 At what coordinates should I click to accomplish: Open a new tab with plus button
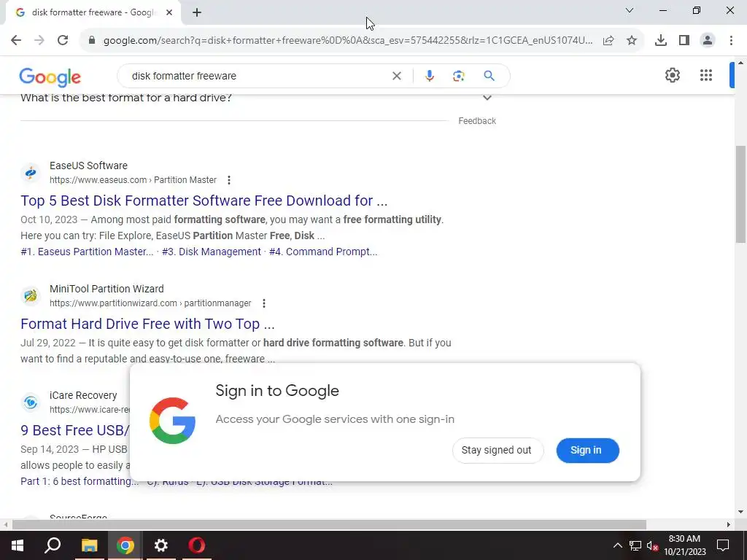pos(197,12)
